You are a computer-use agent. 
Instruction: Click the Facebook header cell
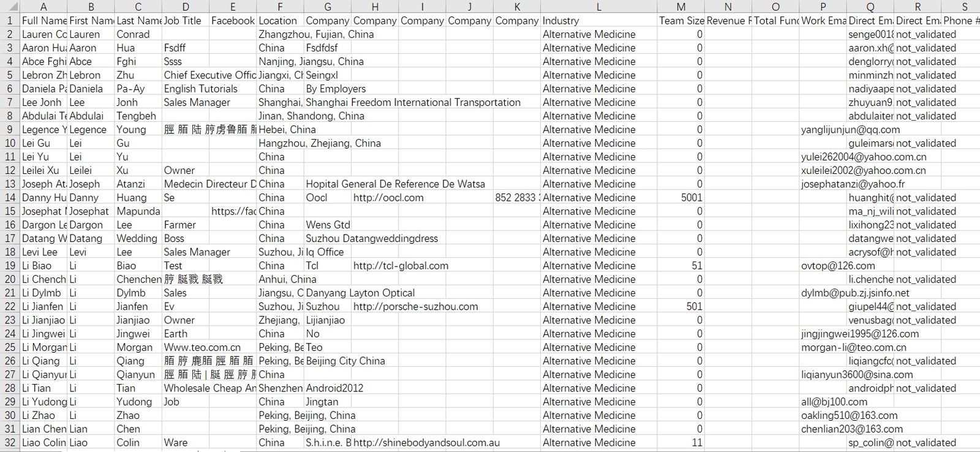(233, 20)
